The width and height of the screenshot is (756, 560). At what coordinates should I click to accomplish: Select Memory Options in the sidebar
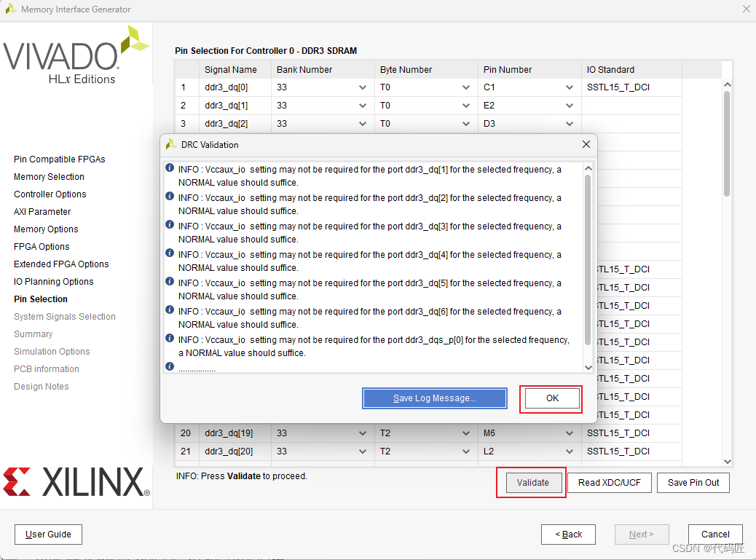coord(46,229)
